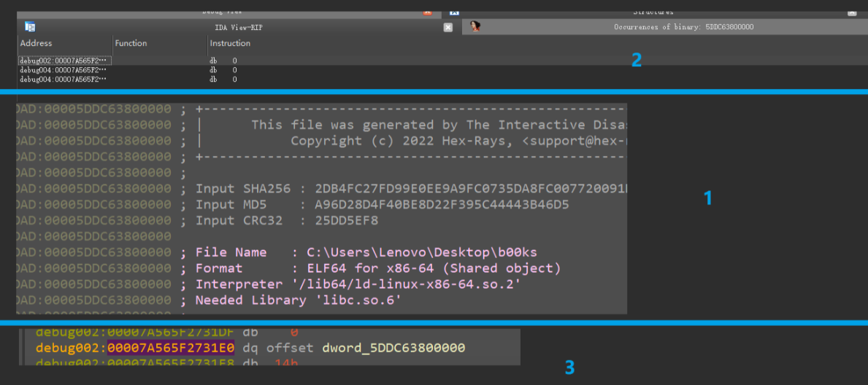Select the first debug002 search result row
The image size is (868, 385).
129,61
